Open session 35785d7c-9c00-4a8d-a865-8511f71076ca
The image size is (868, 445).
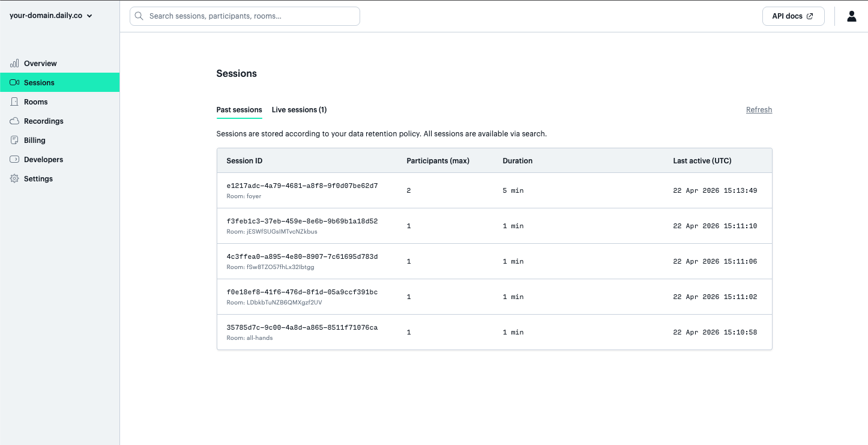coord(494,332)
